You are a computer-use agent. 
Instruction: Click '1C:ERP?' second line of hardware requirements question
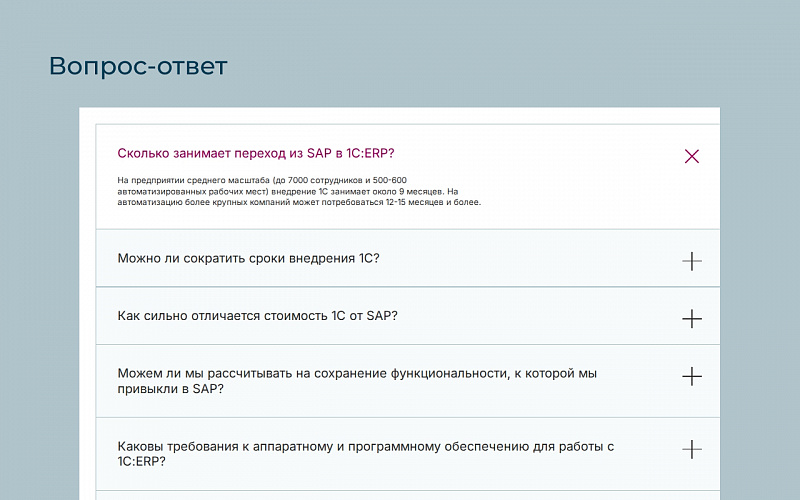(141, 461)
